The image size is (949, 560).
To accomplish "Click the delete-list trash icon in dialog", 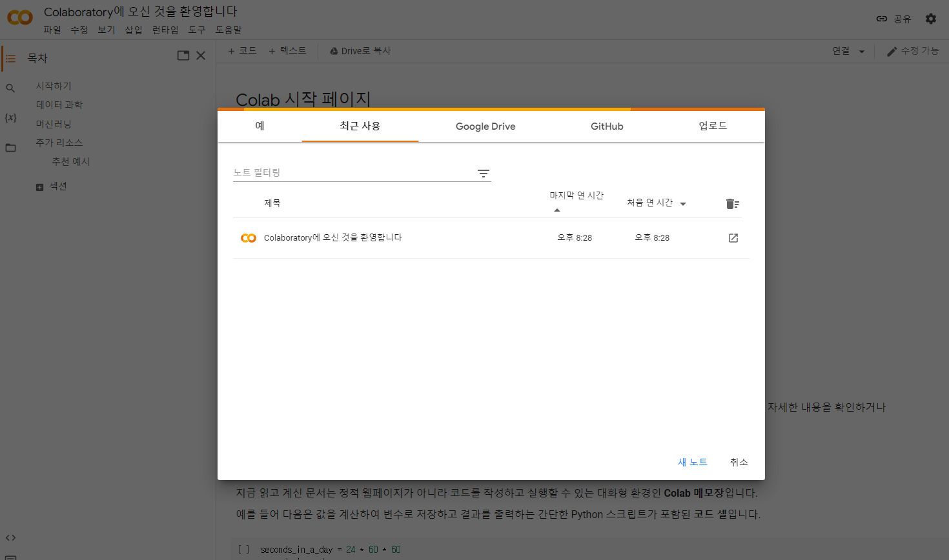I will click(x=732, y=204).
